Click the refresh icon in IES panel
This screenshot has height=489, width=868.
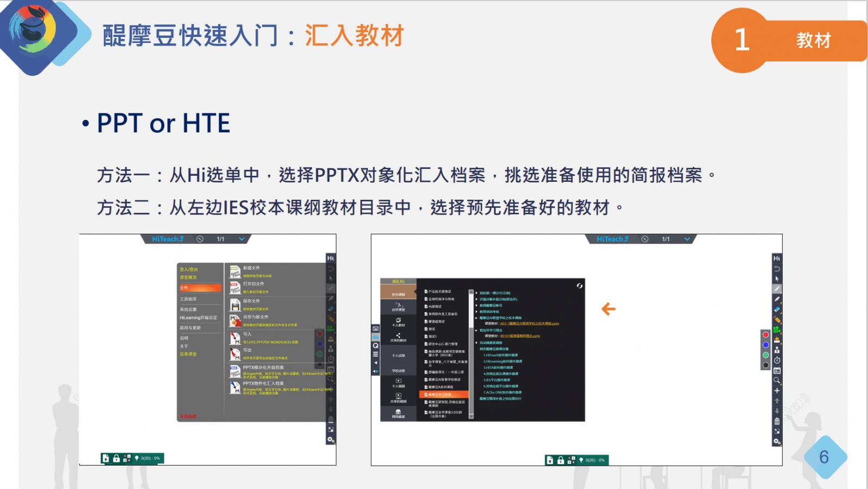(x=579, y=285)
